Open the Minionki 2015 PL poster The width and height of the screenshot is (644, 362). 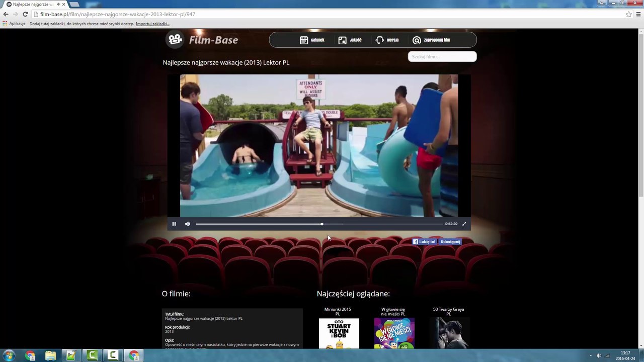click(339, 333)
